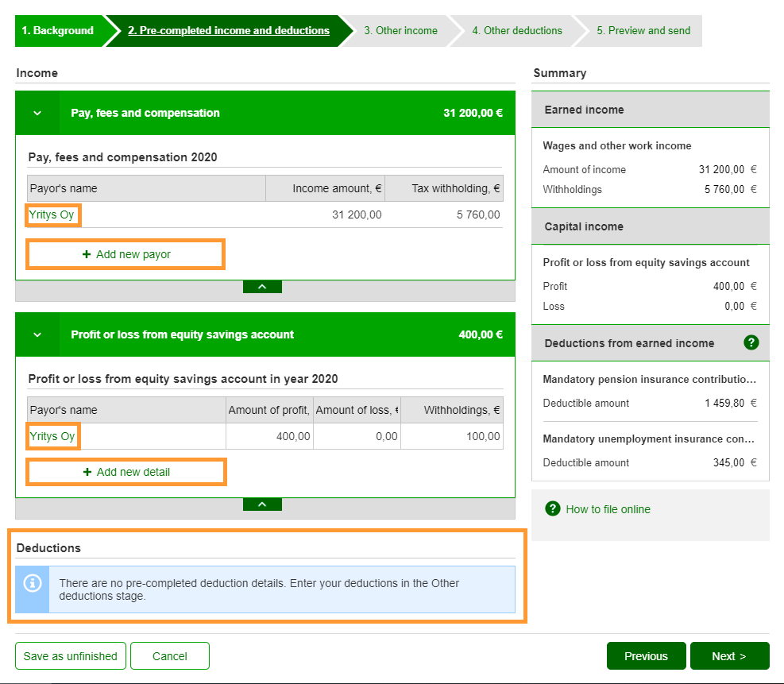Open the How to file online link
The height and width of the screenshot is (684, 784).
point(608,509)
